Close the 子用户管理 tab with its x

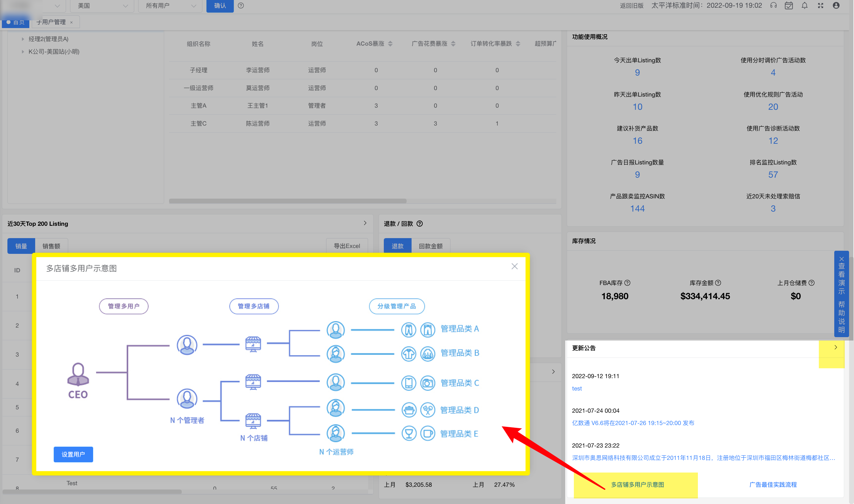click(x=71, y=23)
